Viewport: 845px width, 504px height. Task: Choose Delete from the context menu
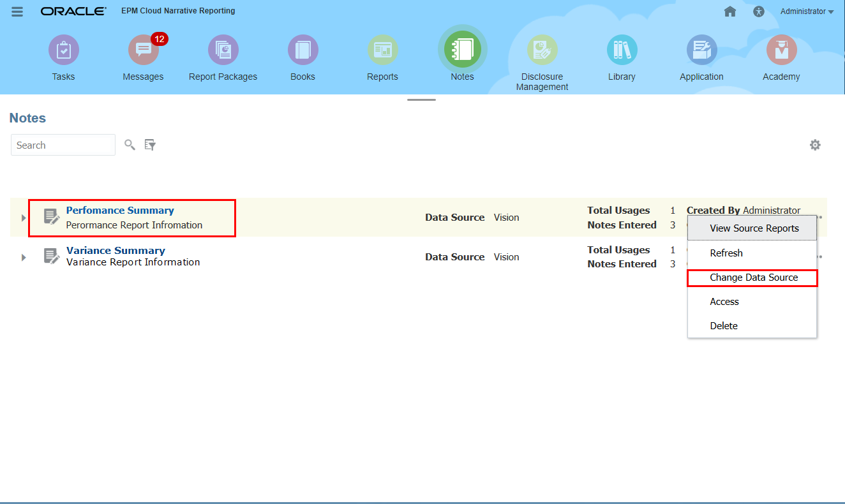[x=752, y=326]
